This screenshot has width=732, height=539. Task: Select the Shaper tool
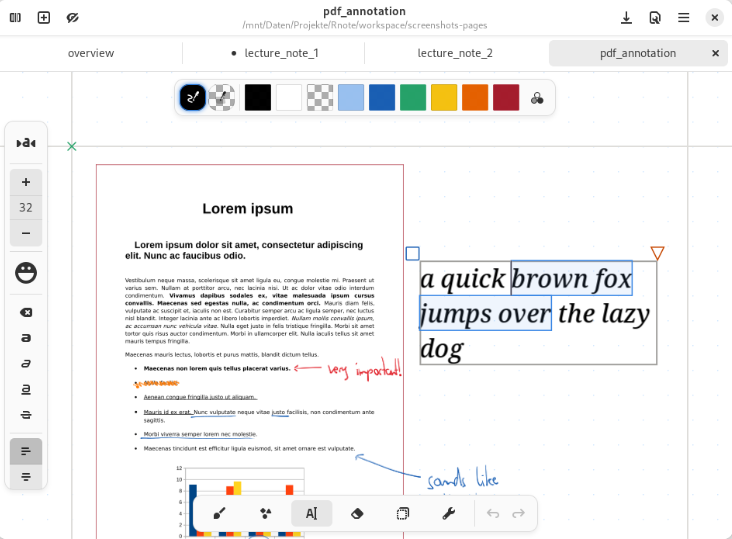point(265,513)
